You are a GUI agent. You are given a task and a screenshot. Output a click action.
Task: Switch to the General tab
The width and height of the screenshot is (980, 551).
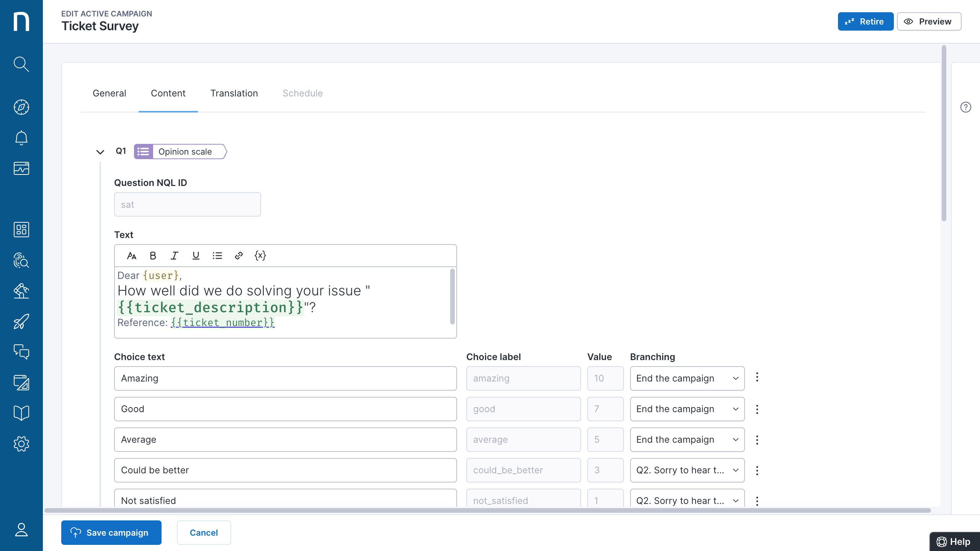tap(109, 93)
